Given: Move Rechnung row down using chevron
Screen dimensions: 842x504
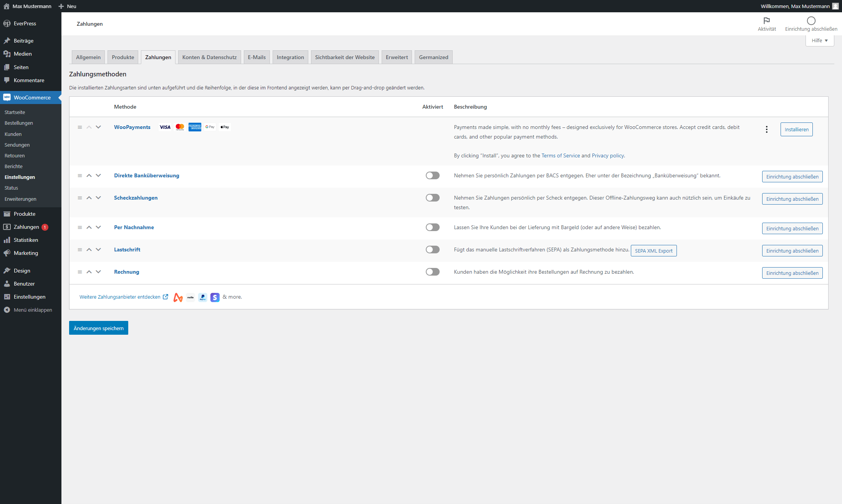Looking at the screenshot, I should click(x=98, y=272).
